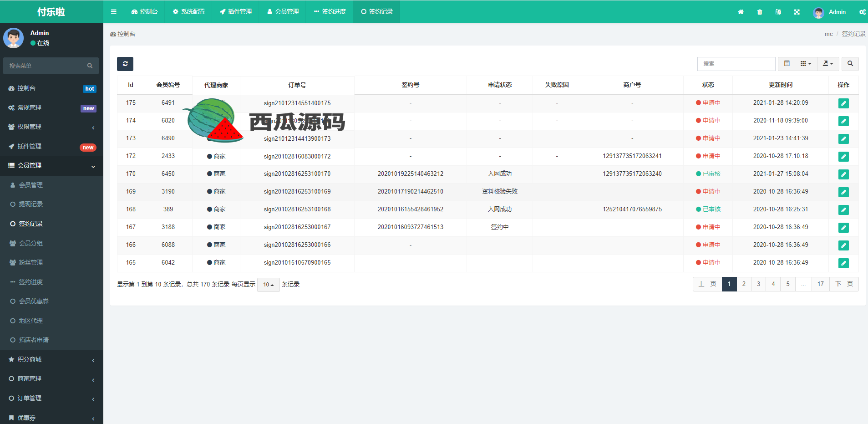This screenshot has width=868, height=424.
Task: Open 提现记录 in sidebar
Action: pyautogui.click(x=51, y=204)
